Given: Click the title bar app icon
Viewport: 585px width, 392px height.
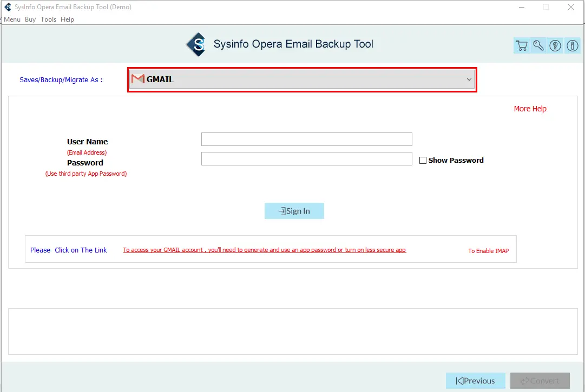Looking at the screenshot, I should click(x=8, y=6).
